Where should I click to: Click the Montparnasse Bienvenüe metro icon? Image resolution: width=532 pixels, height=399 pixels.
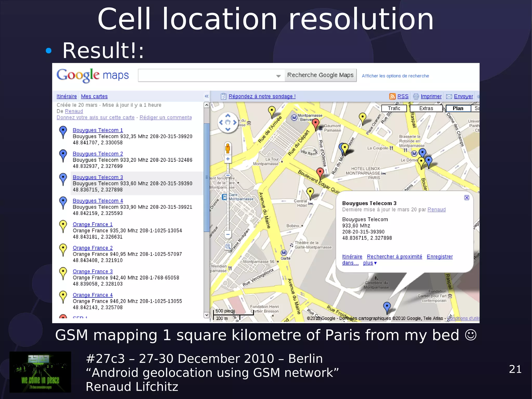coord(294,118)
